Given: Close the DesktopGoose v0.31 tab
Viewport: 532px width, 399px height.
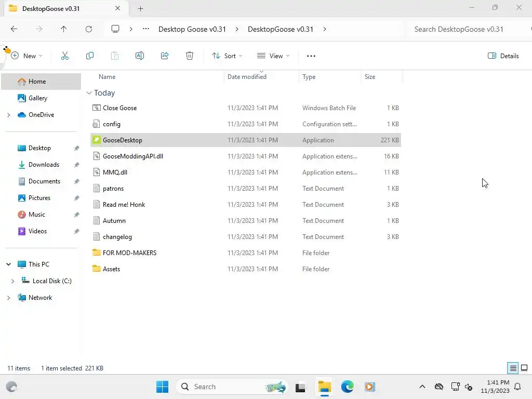Looking at the screenshot, I should (x=118, y=8).
